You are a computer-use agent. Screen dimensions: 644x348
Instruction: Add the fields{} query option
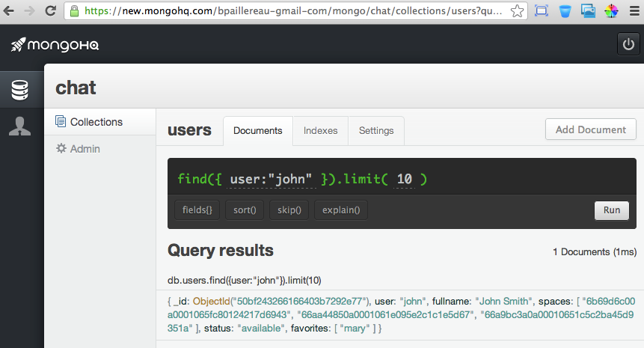[x=197, y=210]
